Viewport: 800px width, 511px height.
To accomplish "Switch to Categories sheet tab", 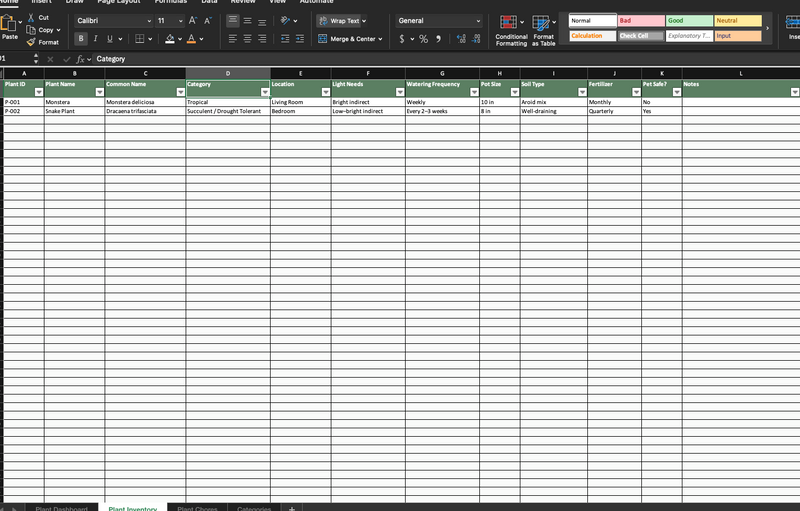I will (254, 508).
